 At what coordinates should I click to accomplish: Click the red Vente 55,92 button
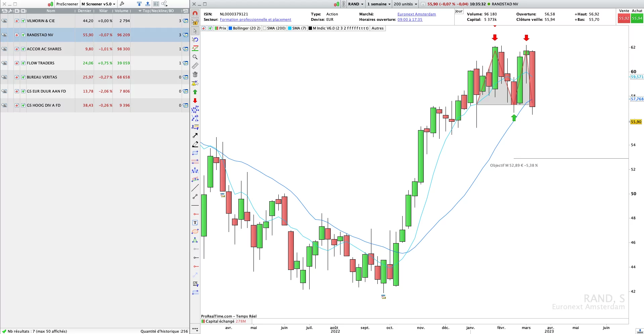tap(624, 18)
